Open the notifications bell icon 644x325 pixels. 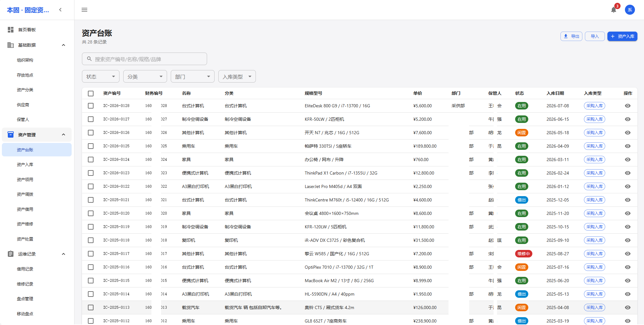[614, 10]
